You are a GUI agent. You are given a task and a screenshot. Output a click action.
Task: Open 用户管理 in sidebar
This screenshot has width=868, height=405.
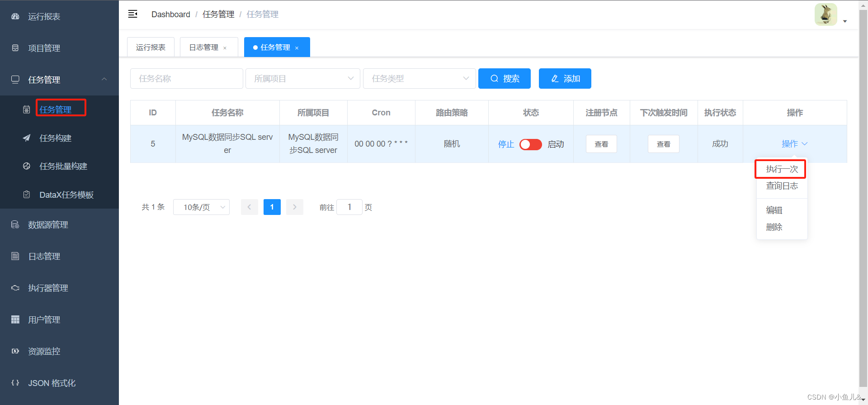[x=59, y=319]
